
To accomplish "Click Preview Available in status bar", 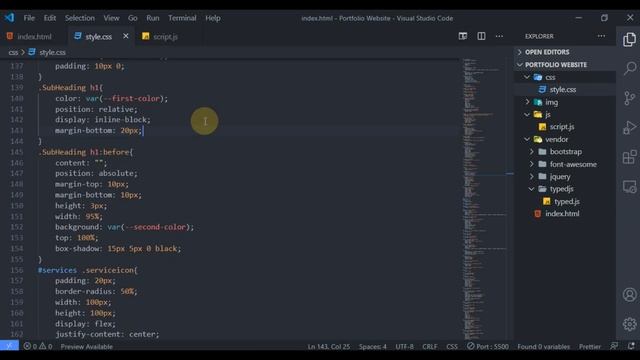I will pos(87,347).
